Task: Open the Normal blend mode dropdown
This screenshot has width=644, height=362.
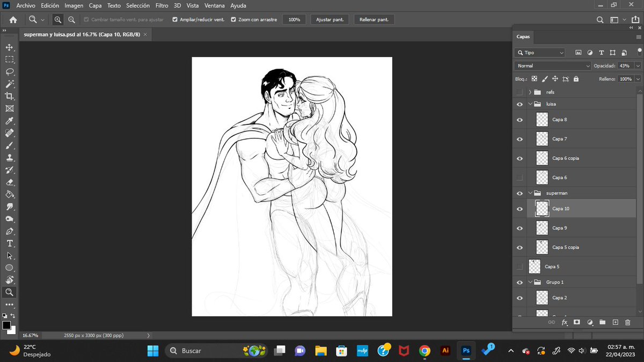Action: 552,65
